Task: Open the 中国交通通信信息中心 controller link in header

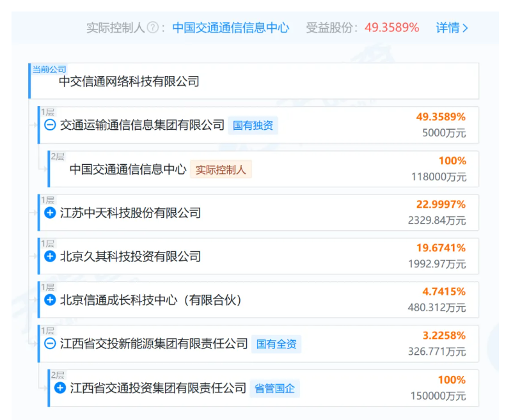Action: (231, 27)
